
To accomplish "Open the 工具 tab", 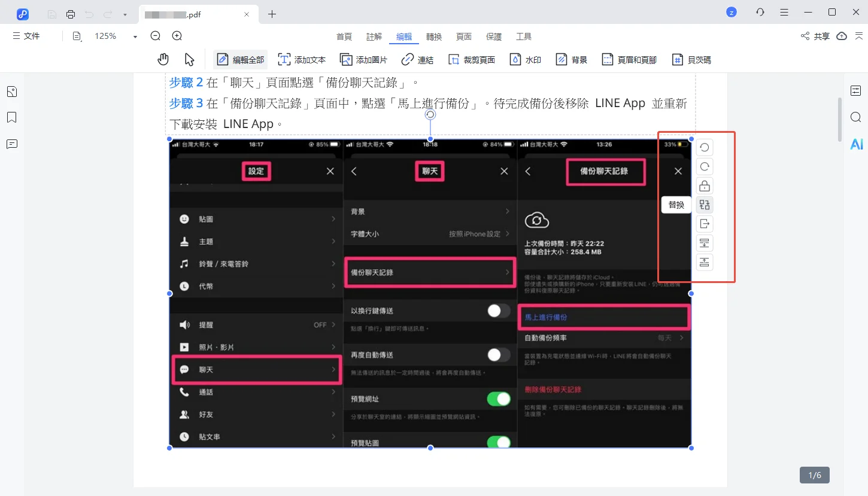I will (x=524, y=36).
